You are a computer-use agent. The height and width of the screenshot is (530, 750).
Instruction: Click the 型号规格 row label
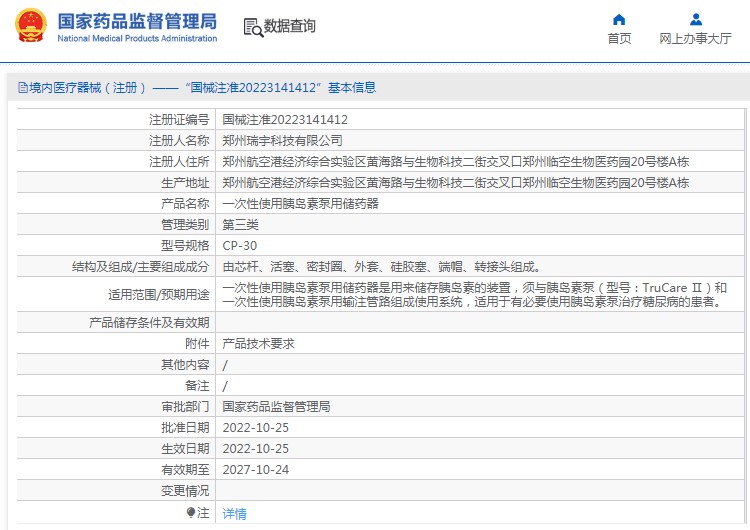(x=185, y=246)
